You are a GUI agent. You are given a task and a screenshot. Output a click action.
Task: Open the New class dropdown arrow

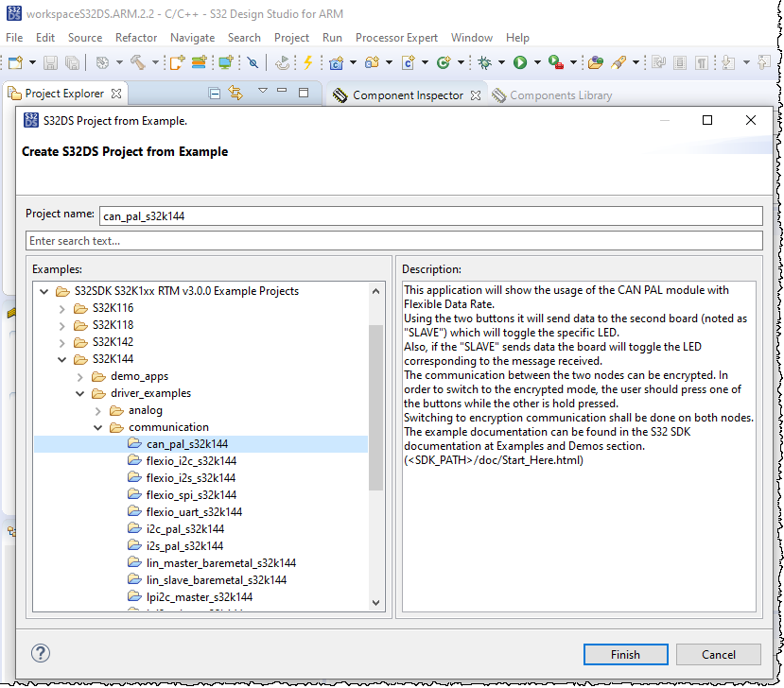461,62
